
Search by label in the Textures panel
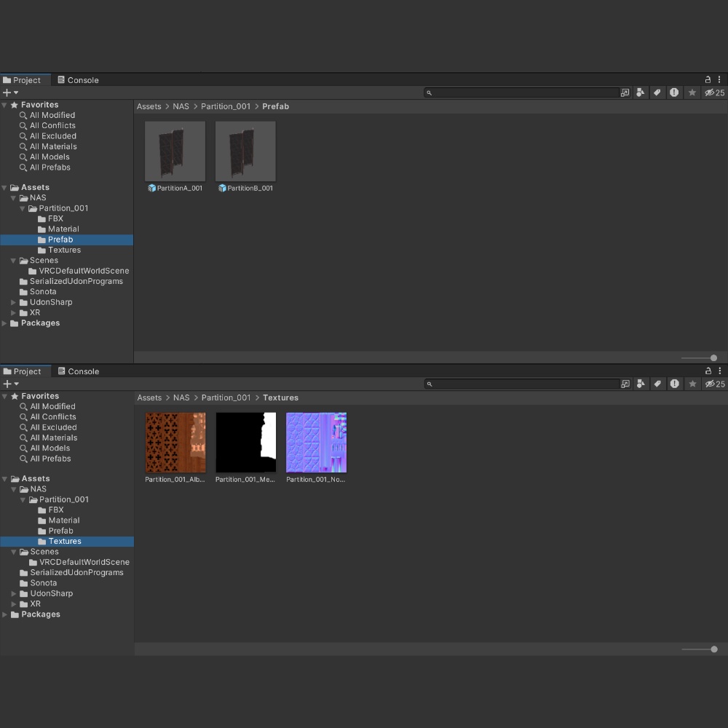pyautogui.click(x=657, y=384)
